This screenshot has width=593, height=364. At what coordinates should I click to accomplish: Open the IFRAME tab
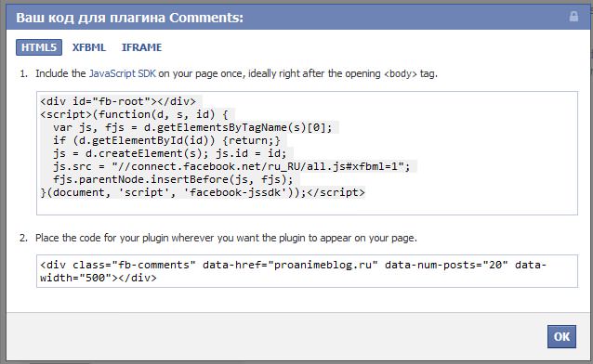(142, 47)
